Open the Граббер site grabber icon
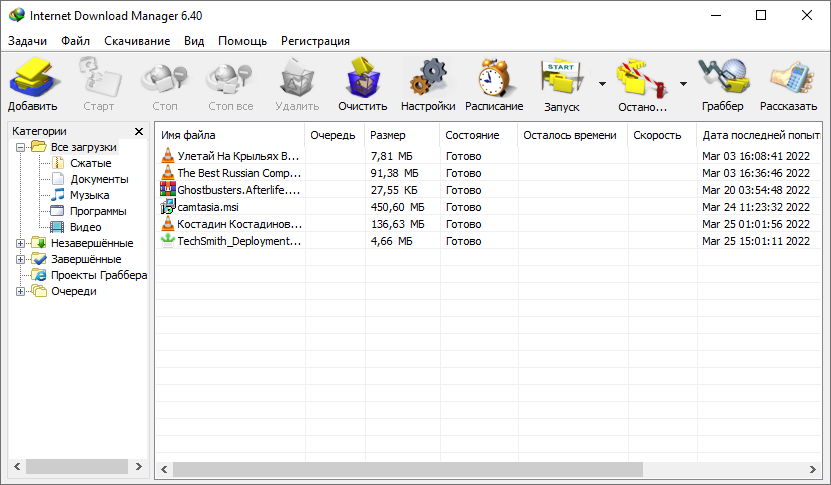 coord(723,78)
